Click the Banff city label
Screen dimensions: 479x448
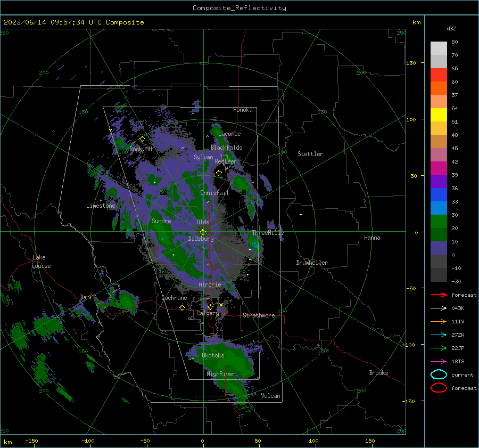pos(88,297)
